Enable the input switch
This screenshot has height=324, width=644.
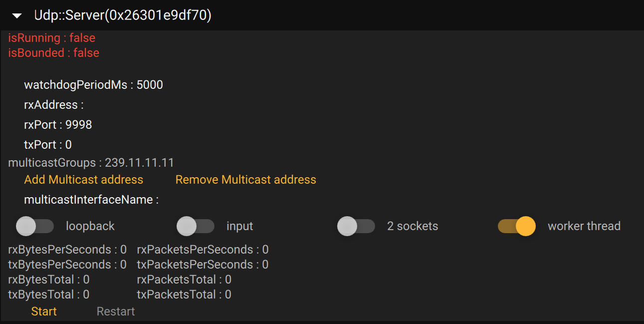pos(196,226)
